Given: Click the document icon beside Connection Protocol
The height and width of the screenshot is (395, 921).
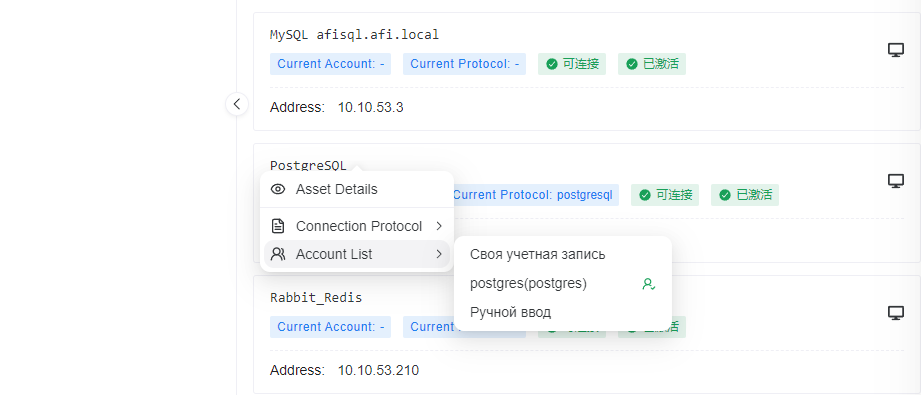Looking at the screenshot, I should point(278,226).
